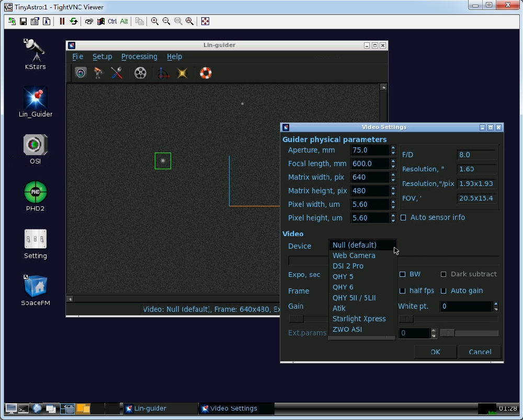Screen dimensions: 523x420
Task: Click the Matrix width input field
Action: pos(370,177)
